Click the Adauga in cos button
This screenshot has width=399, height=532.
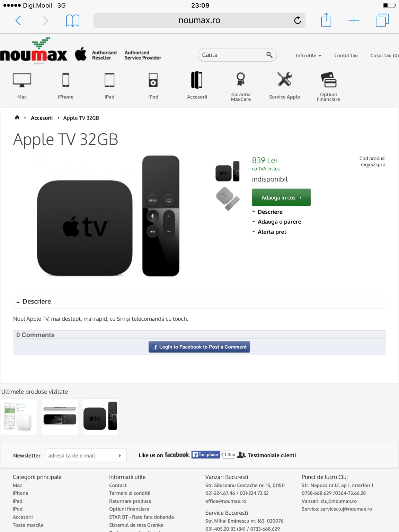(x=281, y=197)
